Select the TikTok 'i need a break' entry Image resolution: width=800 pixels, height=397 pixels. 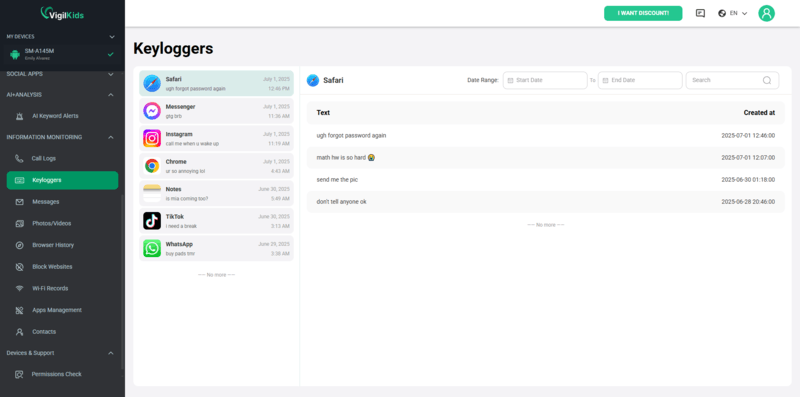(x=216, y=221)
